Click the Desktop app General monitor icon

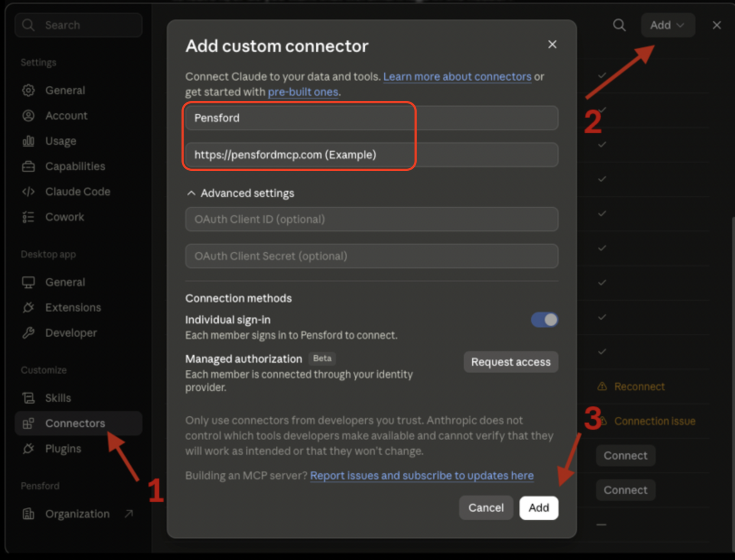click(x=28, y=282)
